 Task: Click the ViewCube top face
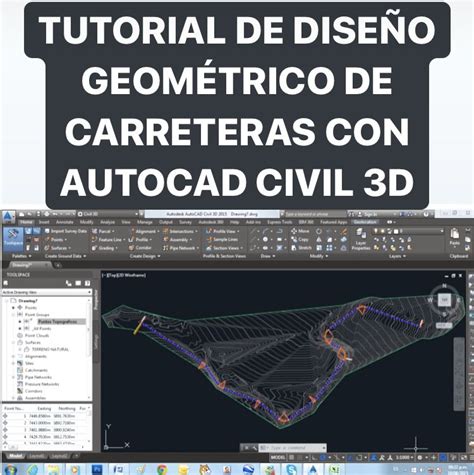(444, 300)
